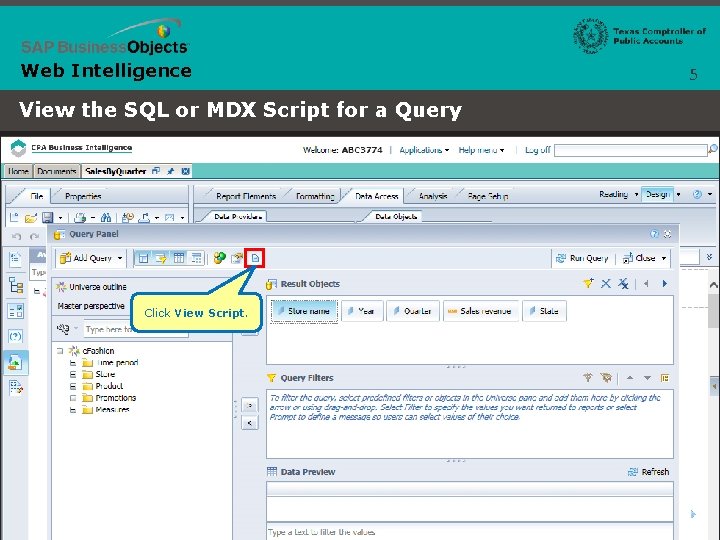
Task: Click the move result object right arrow
Action: point(664,283)
